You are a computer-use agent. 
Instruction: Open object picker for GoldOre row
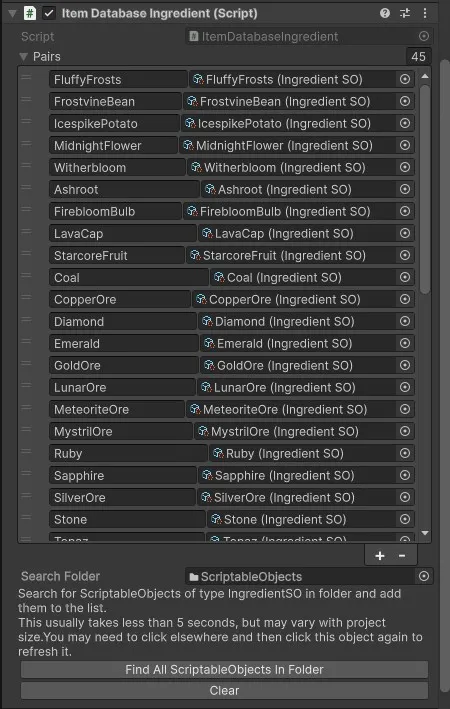405,365
